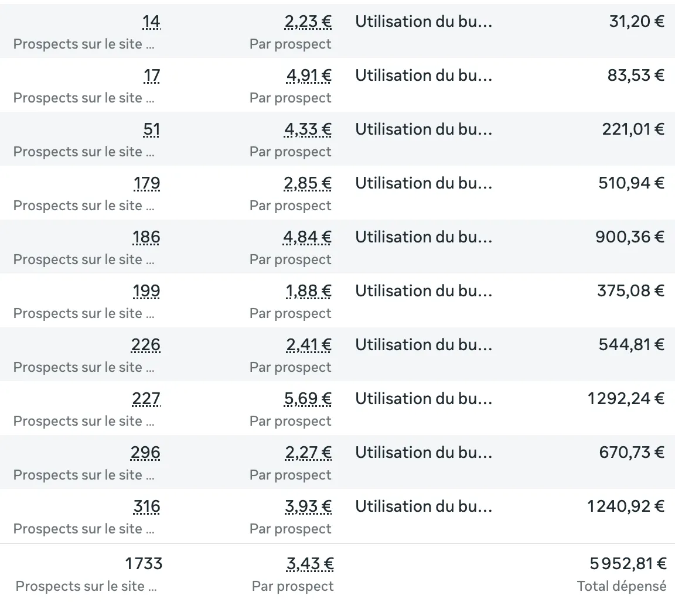Click the 900,36 € amount spent cell
675x616 pixels.
pyautogui.click(x=630, y=238)
